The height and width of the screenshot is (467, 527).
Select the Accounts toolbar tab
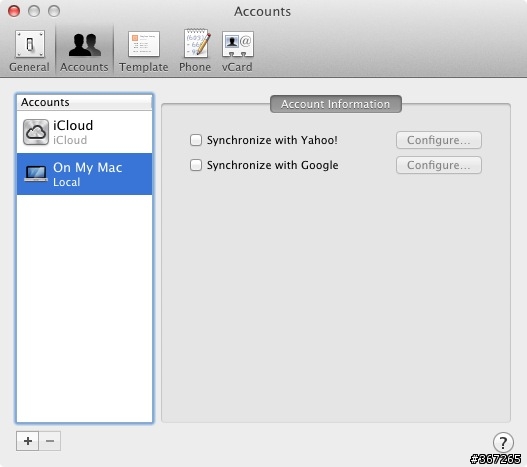click(84, 51)
